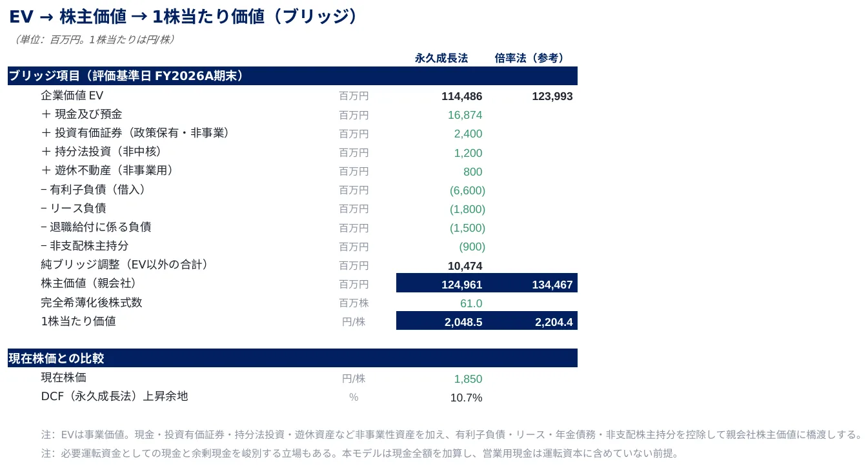
Task: Select the '＋ 投資有価証券（政策保有・非事業）' label
Action: tap(135, 133)
